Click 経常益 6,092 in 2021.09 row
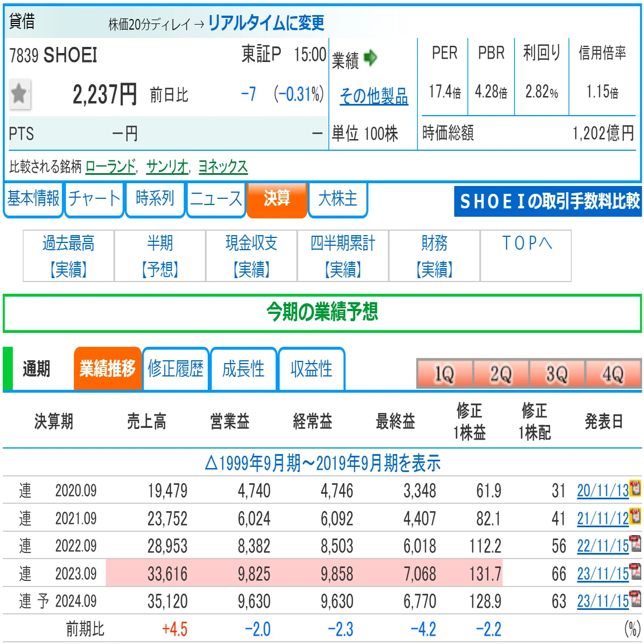 click(x=337, y=518)
